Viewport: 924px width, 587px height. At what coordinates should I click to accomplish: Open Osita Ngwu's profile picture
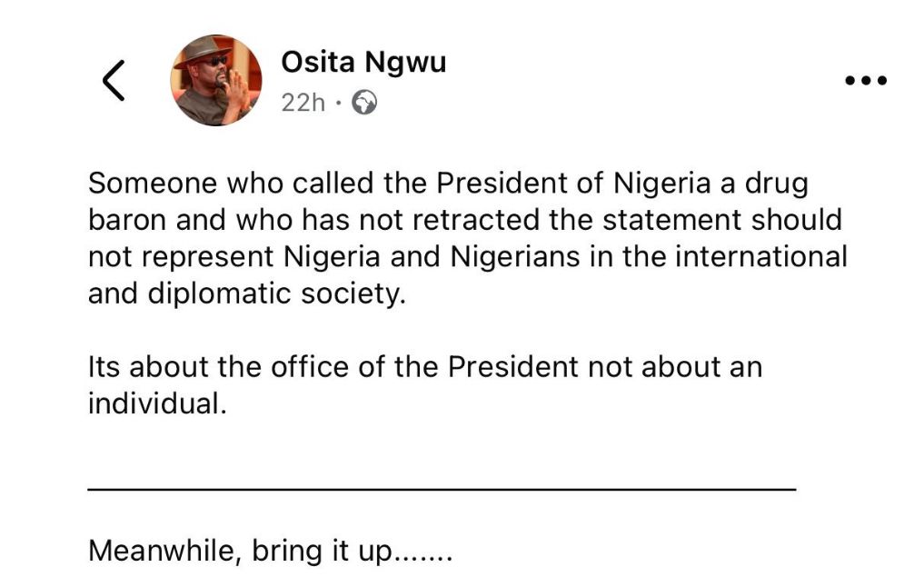pyautogui.click(x=216, y=80)
